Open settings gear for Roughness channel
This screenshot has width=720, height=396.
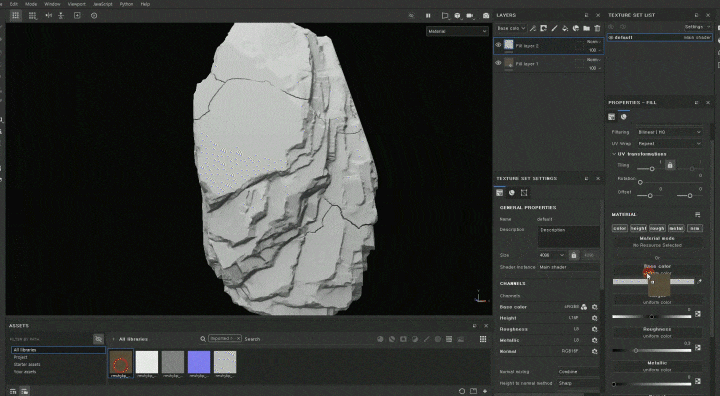[x=595, y=329]
